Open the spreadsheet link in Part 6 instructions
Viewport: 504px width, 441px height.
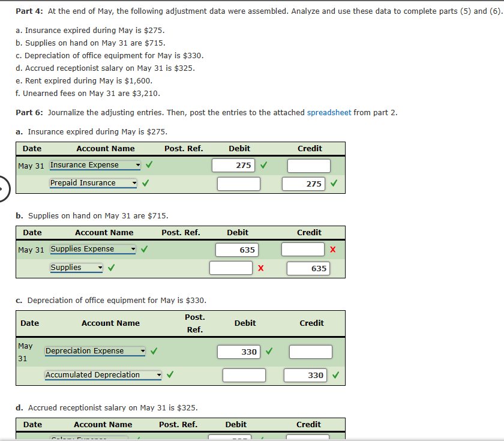click(329, 112)
